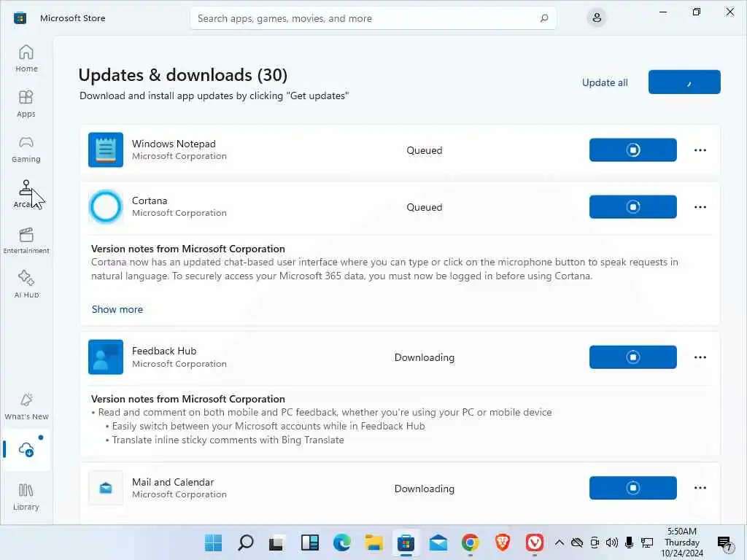Click the Microsoft Store logo icon
Screen dimensions: 747x560
[x=20, y=18]
